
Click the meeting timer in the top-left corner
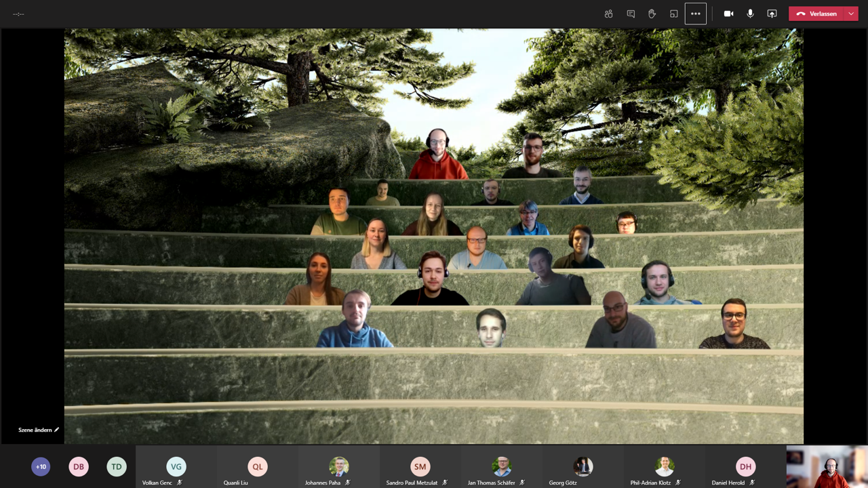click(x=18, y=14)
